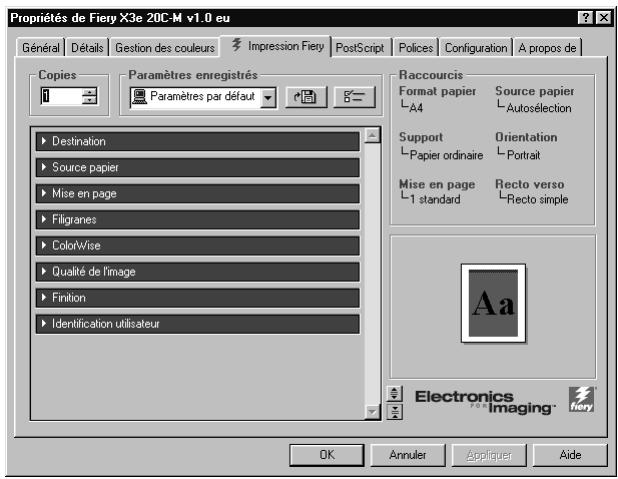Expand the Mise en page section bar

click(197, 194)
